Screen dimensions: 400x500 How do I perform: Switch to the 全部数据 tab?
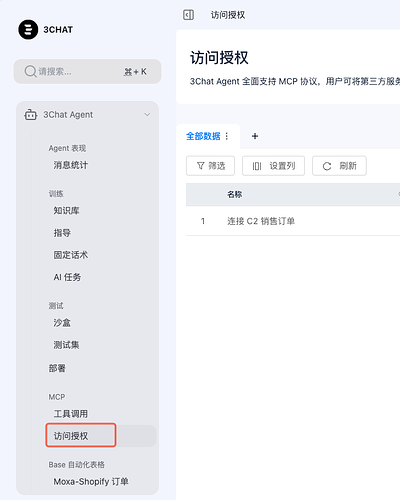click(203, 136)
